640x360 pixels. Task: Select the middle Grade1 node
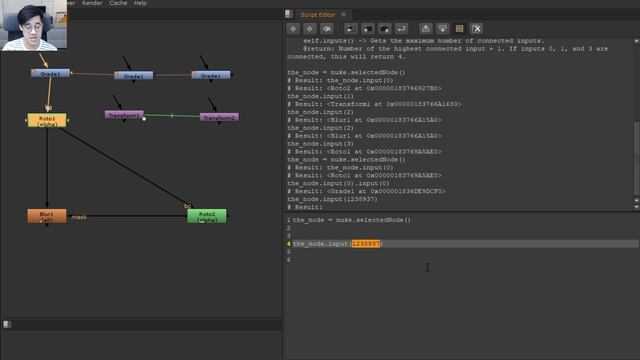(133, 76)
